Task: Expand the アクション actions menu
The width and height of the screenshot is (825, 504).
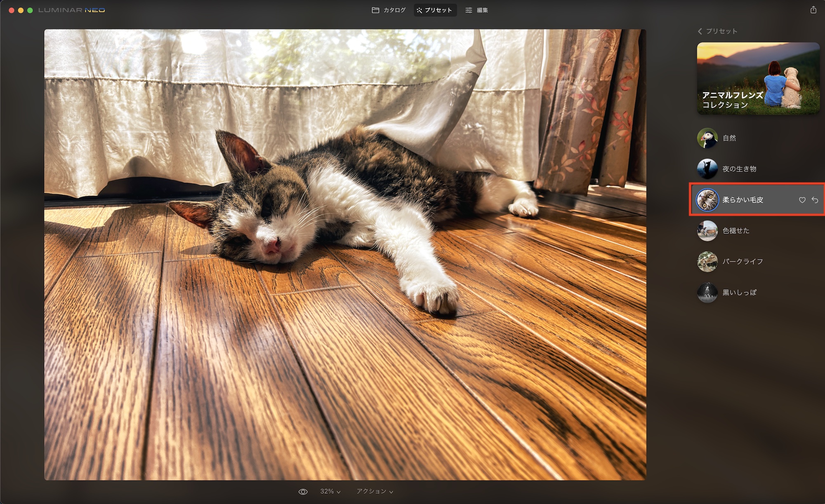Action: tap(375, 492)
